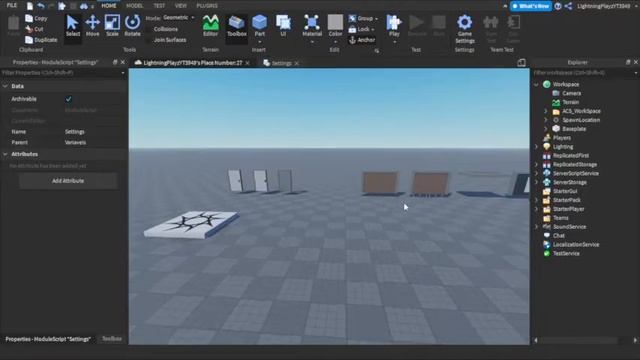
Task: Click the share icon near username
Action: point(568,6)
